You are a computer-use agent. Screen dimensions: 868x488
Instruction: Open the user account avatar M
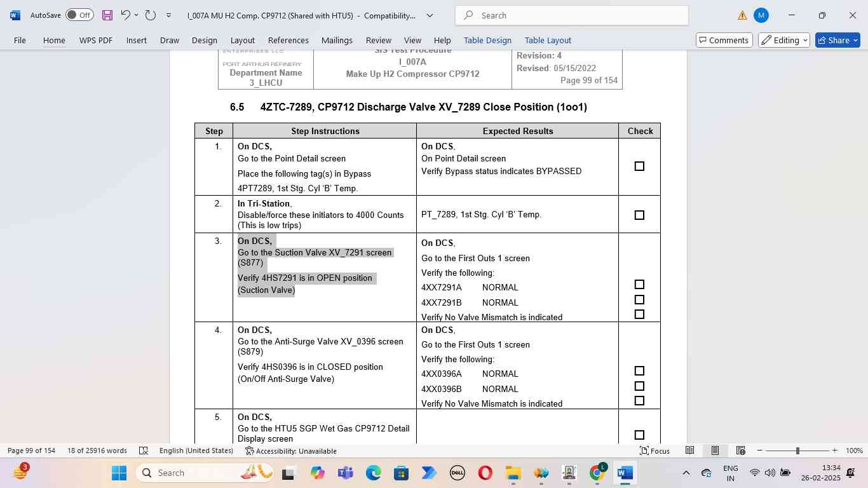(x=761, y=15)
